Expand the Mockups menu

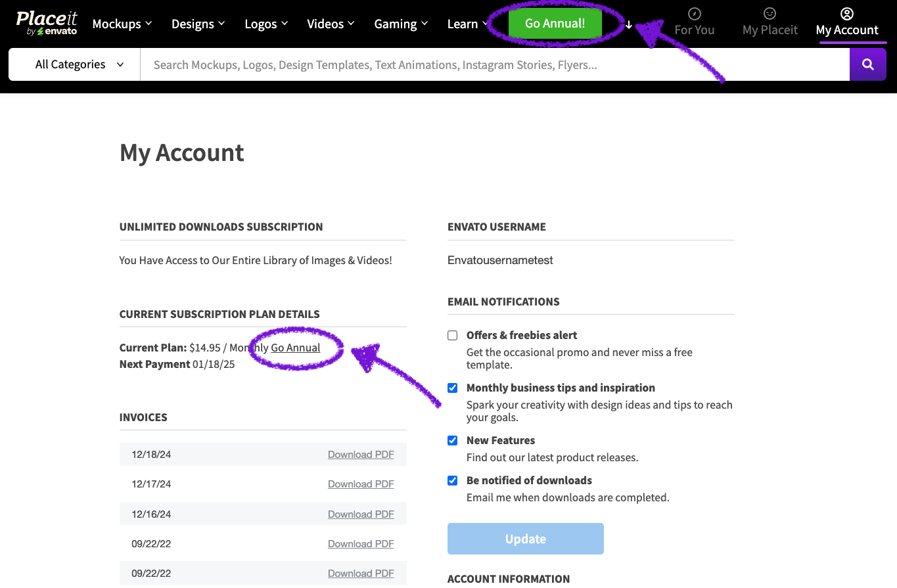[x=122, y=24]
